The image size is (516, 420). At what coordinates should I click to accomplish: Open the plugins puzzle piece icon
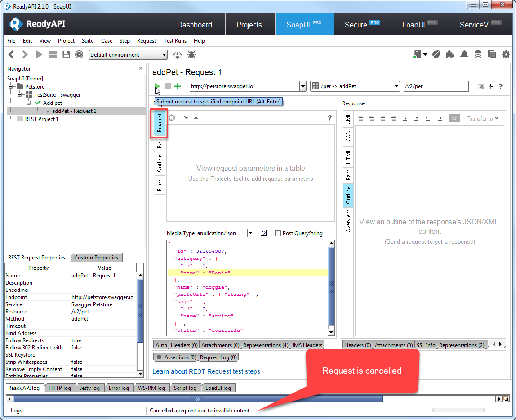tap(450, 54)
